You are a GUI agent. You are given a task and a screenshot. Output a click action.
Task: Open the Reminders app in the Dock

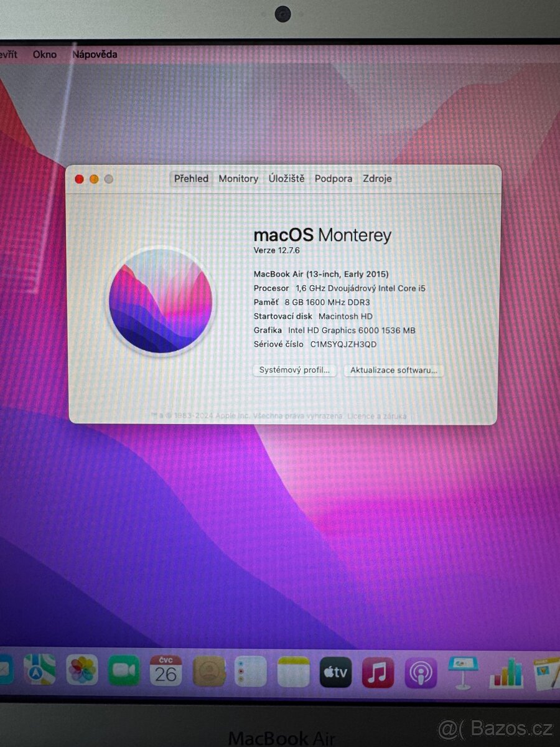point(251,672)
